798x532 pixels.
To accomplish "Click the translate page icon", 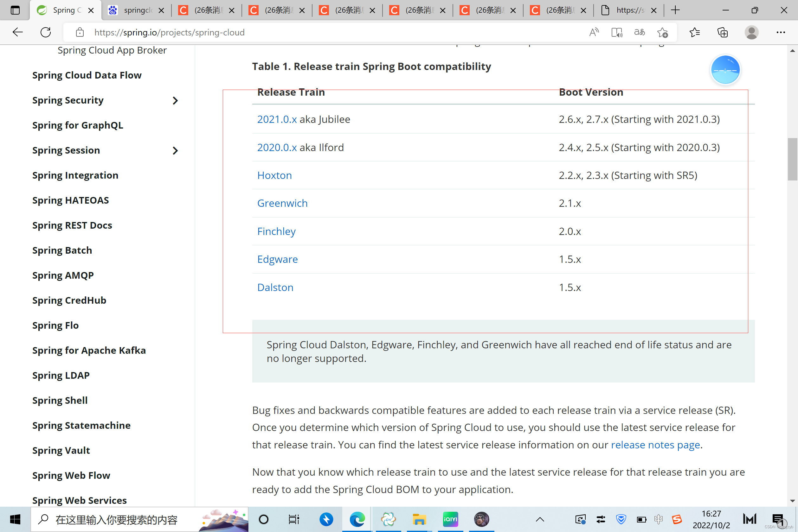I will [x=640, y=32].
